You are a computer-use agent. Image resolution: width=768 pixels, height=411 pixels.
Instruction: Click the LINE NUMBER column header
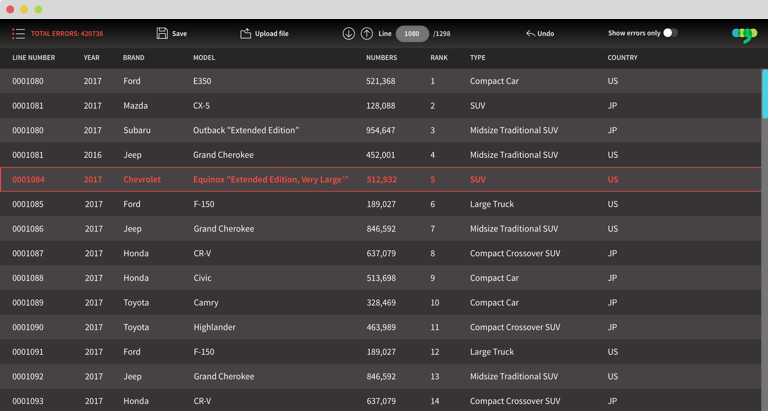click(34, 57)
